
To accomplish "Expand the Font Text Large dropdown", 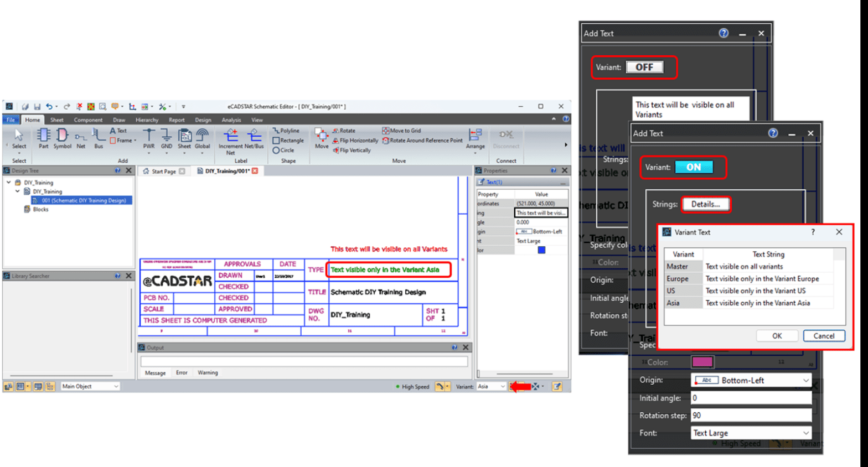I will coord(751,433).
